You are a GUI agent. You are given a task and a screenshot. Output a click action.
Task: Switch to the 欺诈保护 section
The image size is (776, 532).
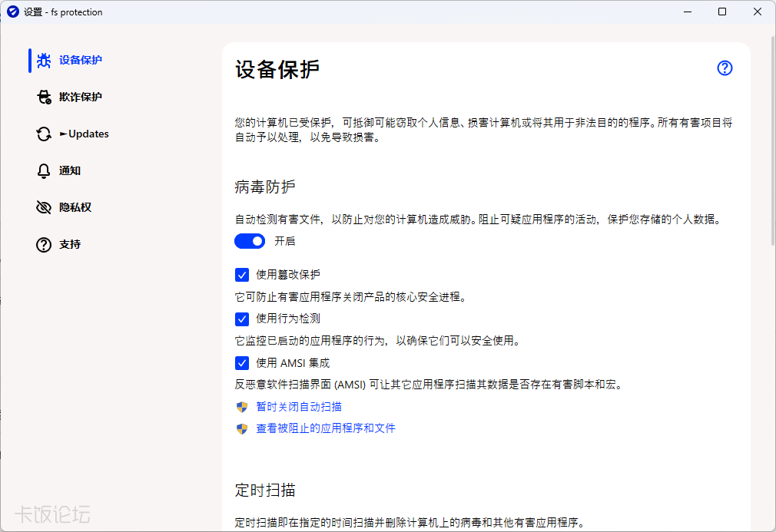[80, 97]
